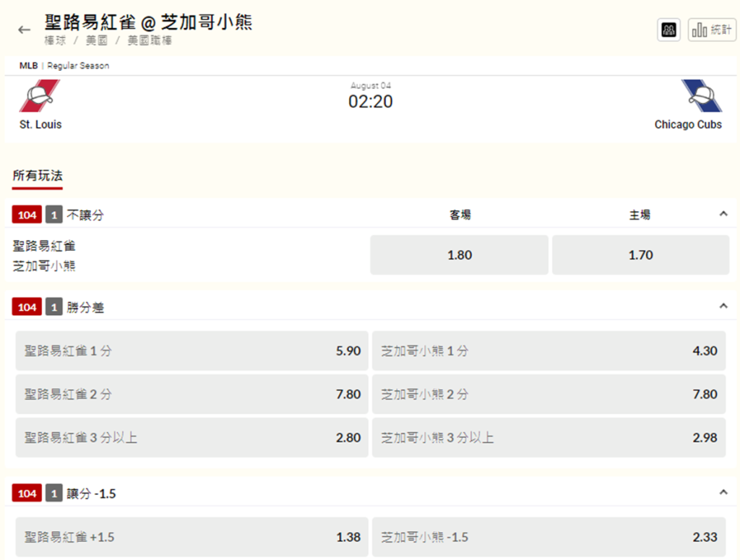Select 聖路易紅雀 +1.5 at 1.38

[192, 537]
